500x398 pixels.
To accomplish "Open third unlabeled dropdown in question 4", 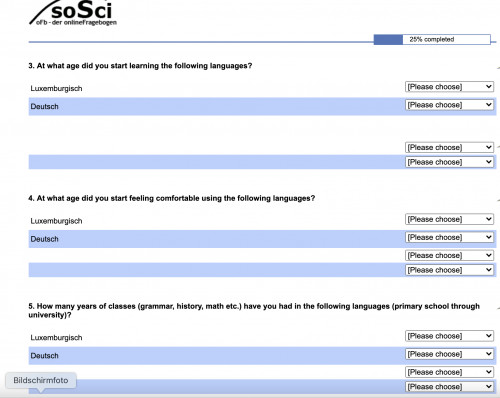I will click(449, 255).
